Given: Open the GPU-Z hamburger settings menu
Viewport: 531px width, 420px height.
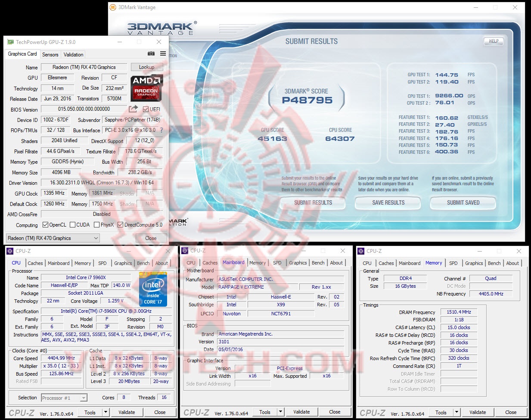Looking at the screenshot, I should point(163,53).
